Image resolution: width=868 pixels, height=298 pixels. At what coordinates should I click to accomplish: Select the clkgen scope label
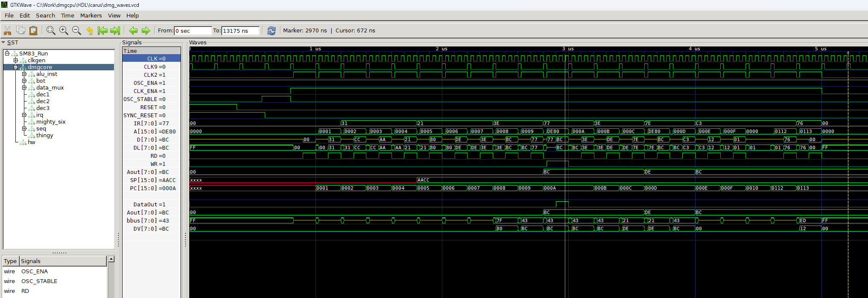36,60
